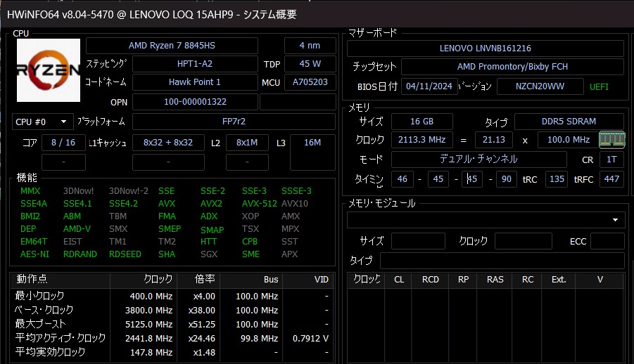634x364 pixels.
Task: Click the core count 8 / 16
Action: tap(63, 142)
